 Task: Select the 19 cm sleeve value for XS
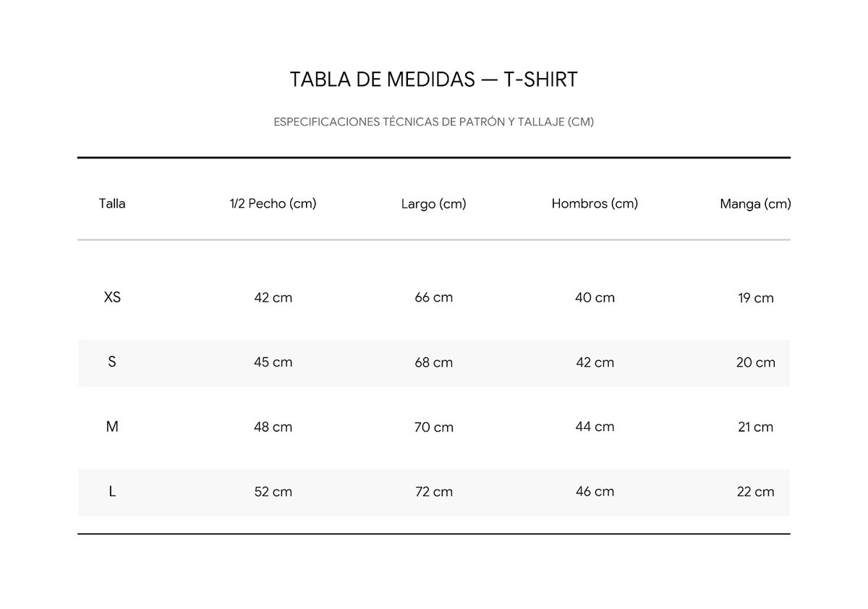click(x=755, y=298)
